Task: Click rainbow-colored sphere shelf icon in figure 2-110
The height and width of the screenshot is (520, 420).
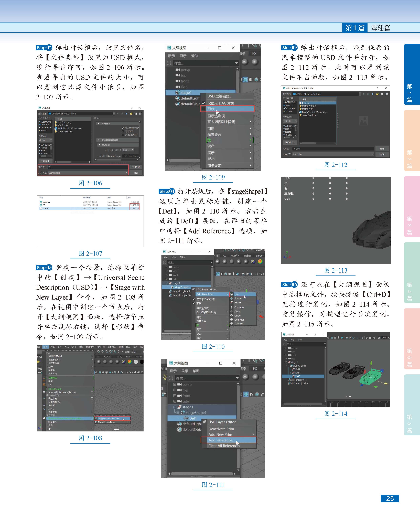Action: tap(260, 261)
